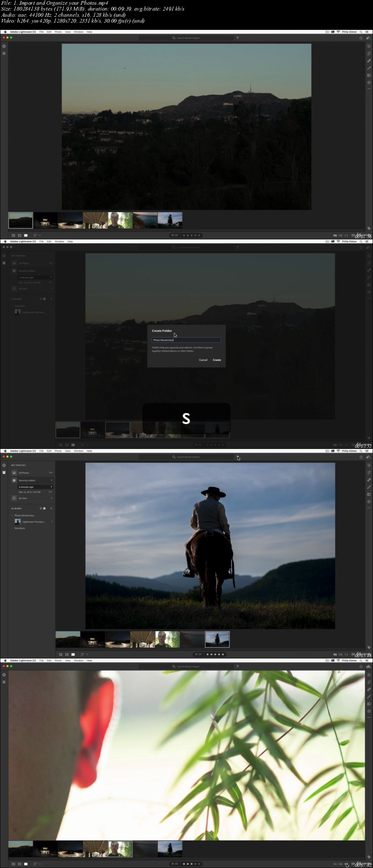373x868 pixels.
Task: Open Lightroom Practice album in horse rider frame
Action: pyautogui.click(x=33, y=522)
